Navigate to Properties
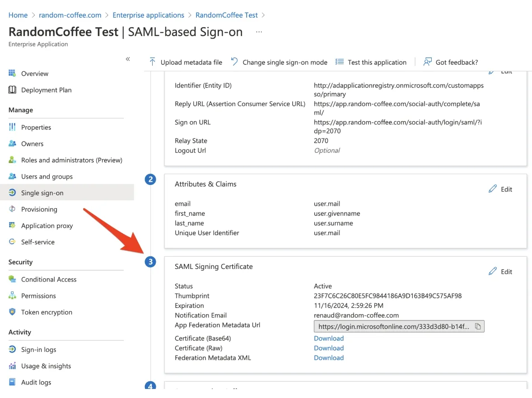The image size is (532, 398). pos(36,127)
